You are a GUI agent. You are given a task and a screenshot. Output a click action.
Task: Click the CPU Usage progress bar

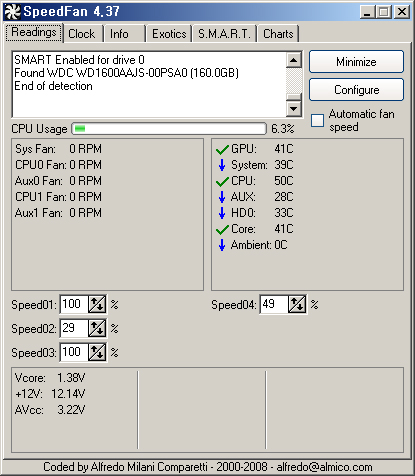click(x=169, y=129)
